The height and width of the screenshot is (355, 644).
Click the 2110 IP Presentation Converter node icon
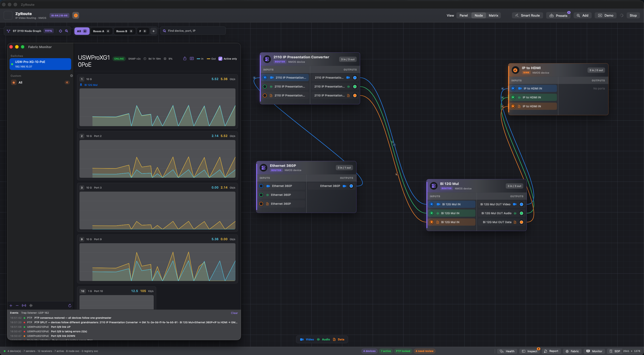267,59
